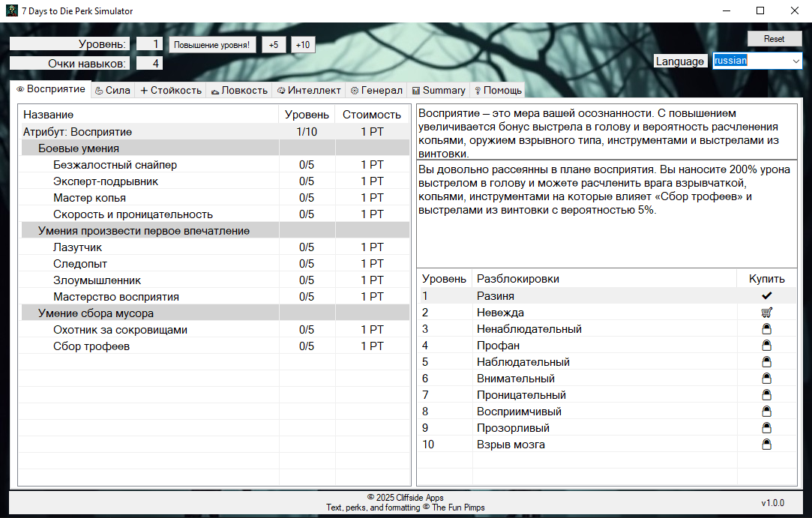812x518 pixels.
Task: Select the Сбор трофеев perk
Action: pos(214,346)
